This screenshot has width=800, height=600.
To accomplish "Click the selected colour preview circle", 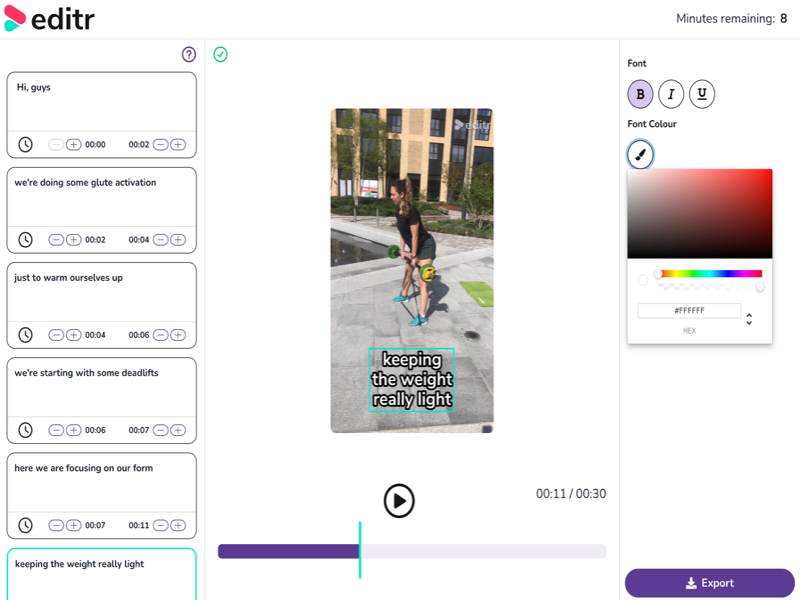I will [x=643, y=280].
